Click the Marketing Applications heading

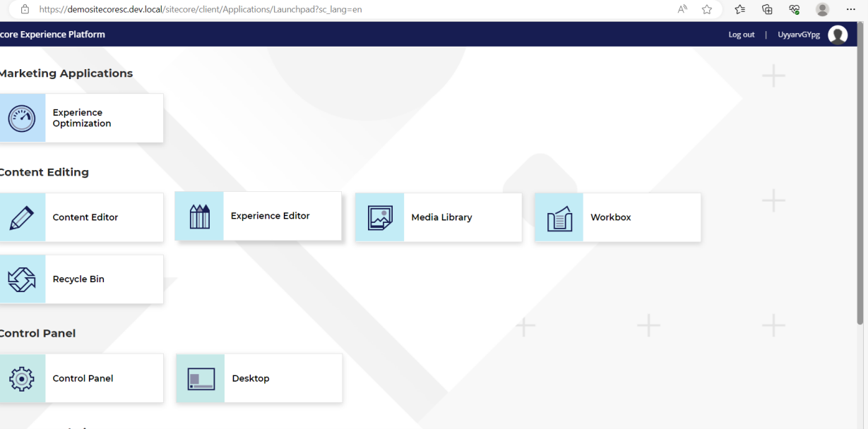coord(66,73)
